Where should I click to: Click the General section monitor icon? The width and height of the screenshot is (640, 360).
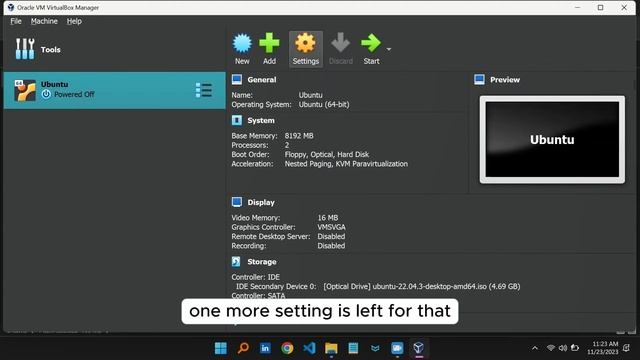[237, 80]
